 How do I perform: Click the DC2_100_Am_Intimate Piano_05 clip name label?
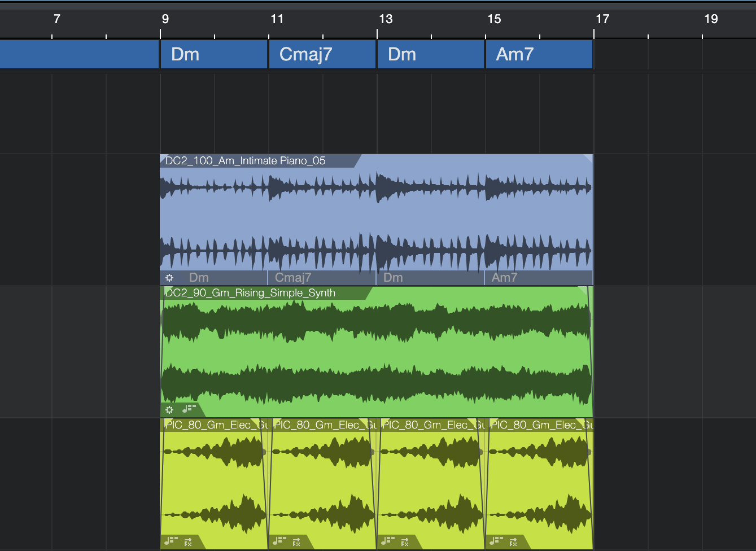pyautogui.click(x=246, y=161)
